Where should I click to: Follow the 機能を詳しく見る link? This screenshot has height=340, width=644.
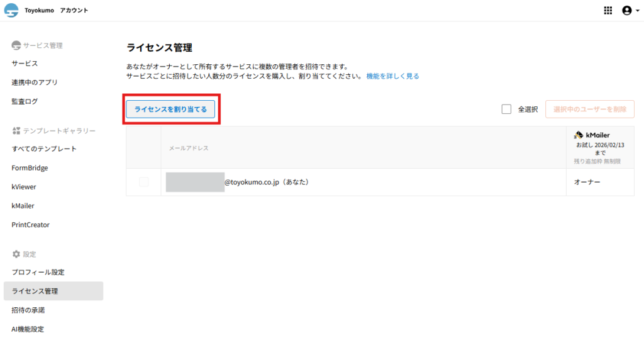click(392, 76)
